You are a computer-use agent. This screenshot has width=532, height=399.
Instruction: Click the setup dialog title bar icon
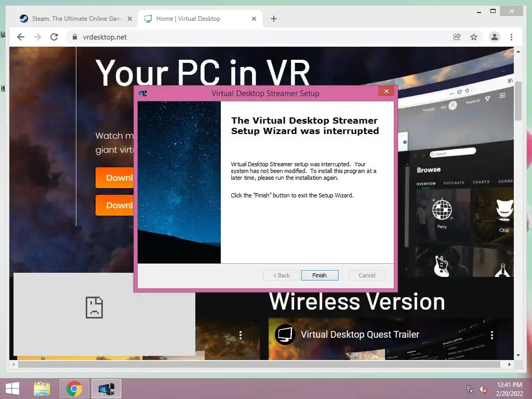pyautogui.click(x=143, y=93)
